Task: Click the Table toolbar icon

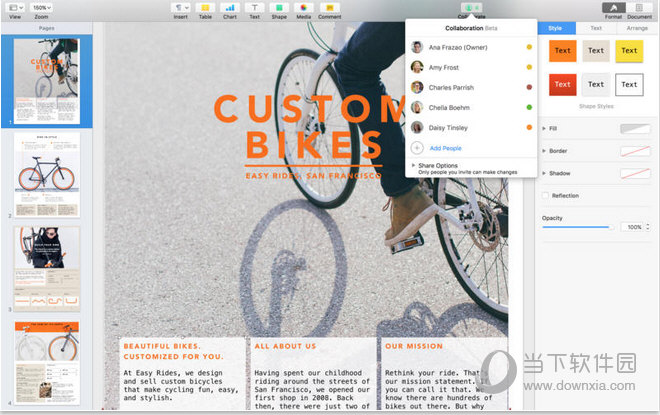Action: [205, 8]
